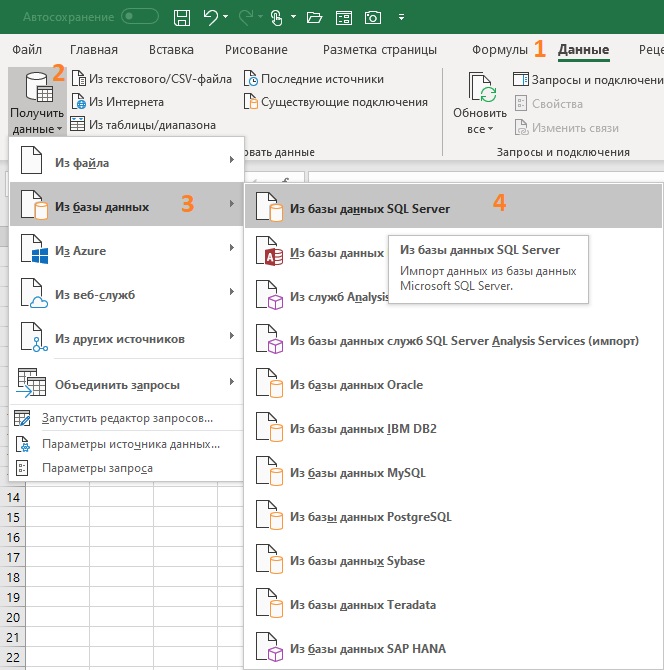The width and height of the screenshot is (664, 670).
Task: Switch to the Разметка страницы tab
Action: pos(379,50)
